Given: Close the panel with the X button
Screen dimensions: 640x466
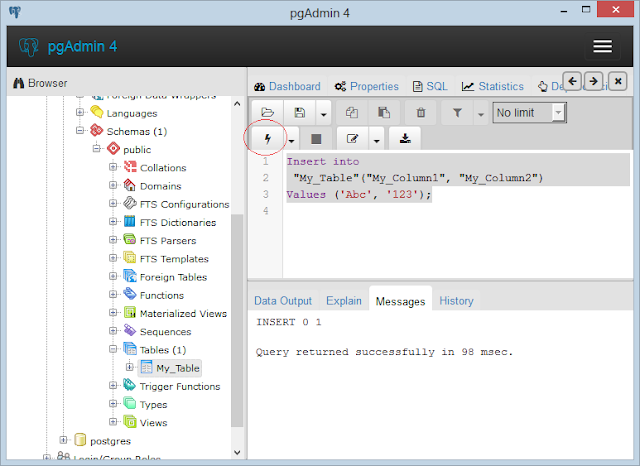Looking at the screenshot, I should click(x=618, y=81).
